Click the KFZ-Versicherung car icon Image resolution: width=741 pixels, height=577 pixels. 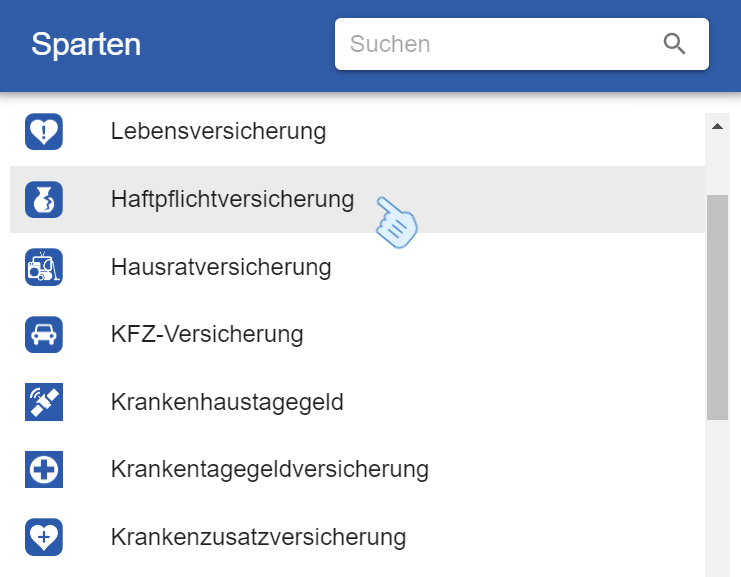point(44,334)
